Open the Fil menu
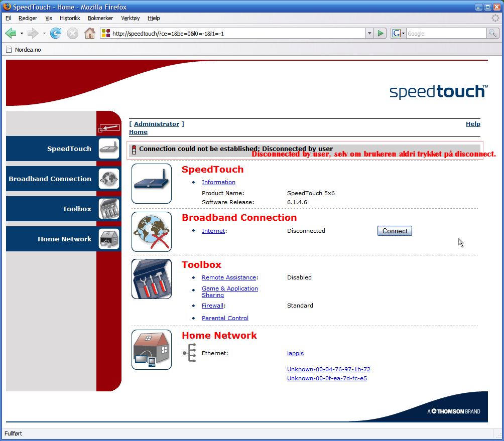 point(8,18)
